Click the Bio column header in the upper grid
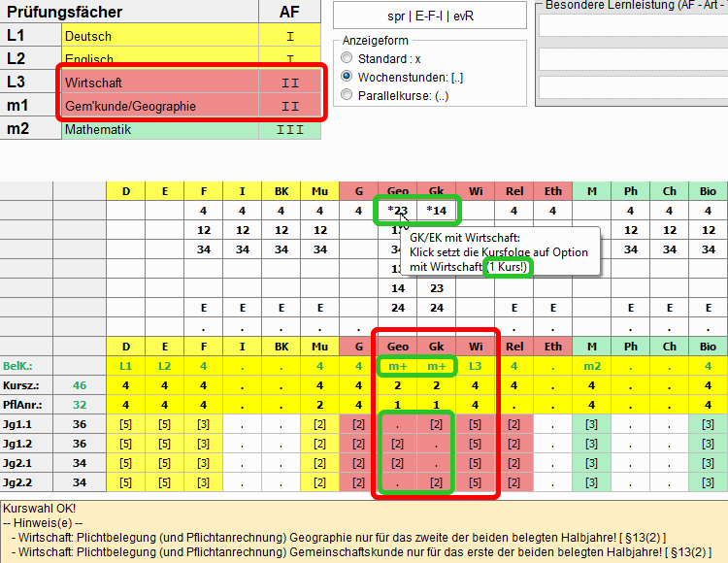The image size is (728, 563). point(708,190)
